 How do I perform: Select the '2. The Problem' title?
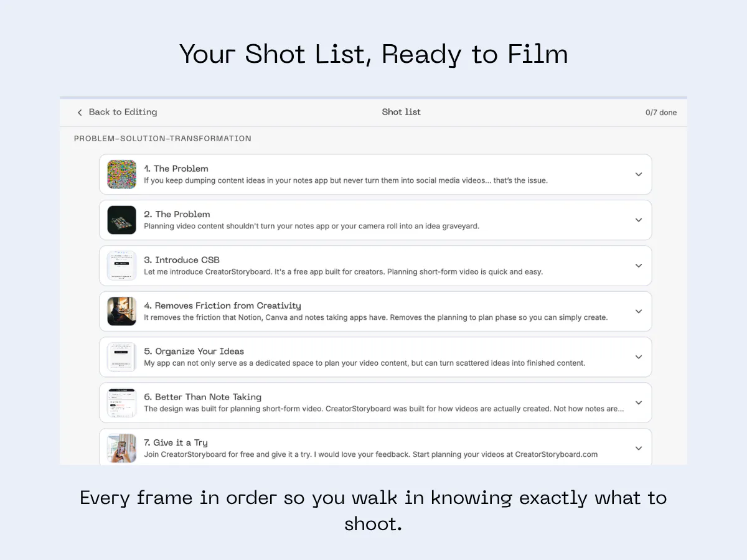(x=177, y=214)
